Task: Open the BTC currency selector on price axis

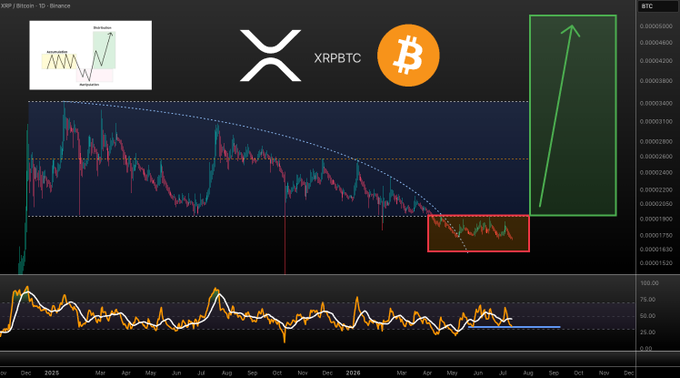Action: tap(657, 6)
